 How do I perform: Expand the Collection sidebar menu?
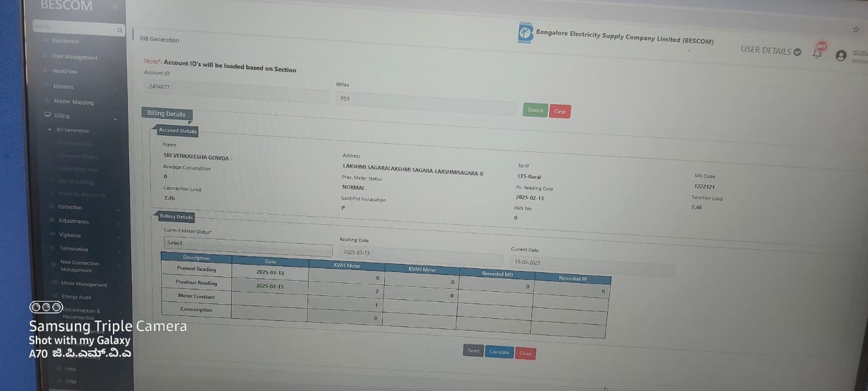118,210
